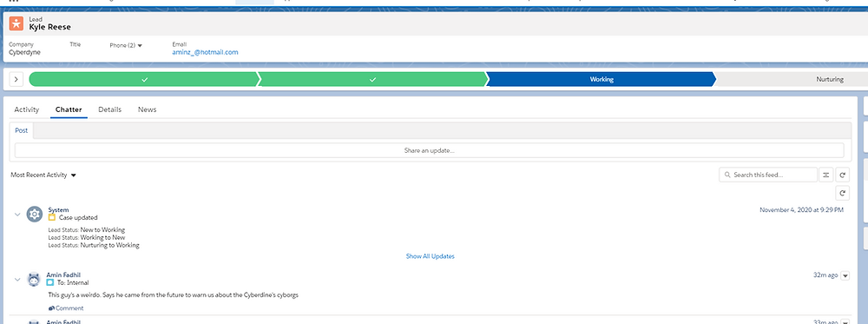The image size is (868, 324).
Task: Collapse the System case updated post
Action: 17,215
